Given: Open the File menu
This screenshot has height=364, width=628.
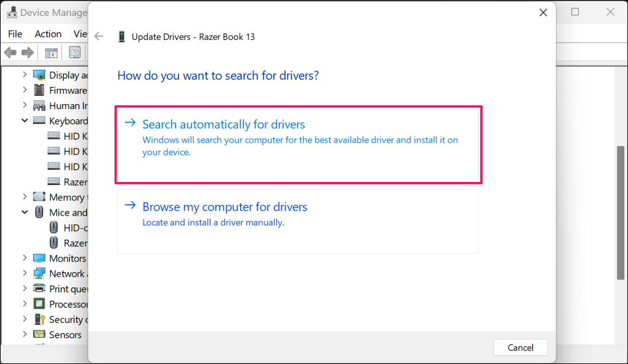Looking at the screenshot, I should pyautogui.click(x=15, y=34).
